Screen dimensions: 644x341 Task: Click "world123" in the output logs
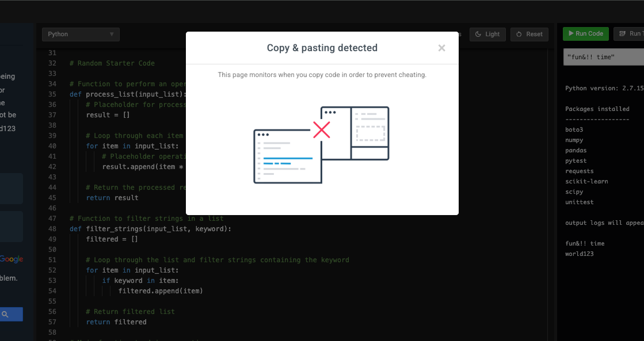(579, 254)
